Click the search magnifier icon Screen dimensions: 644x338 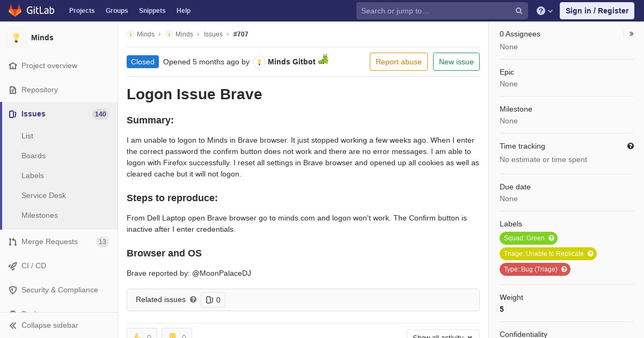(x=519, y=11)
